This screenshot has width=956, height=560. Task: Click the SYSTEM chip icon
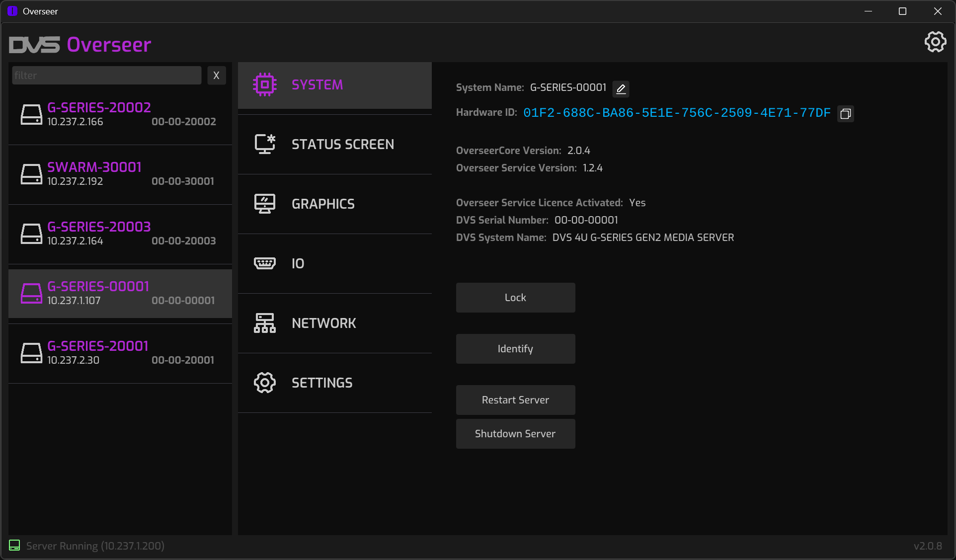(265, 84)
